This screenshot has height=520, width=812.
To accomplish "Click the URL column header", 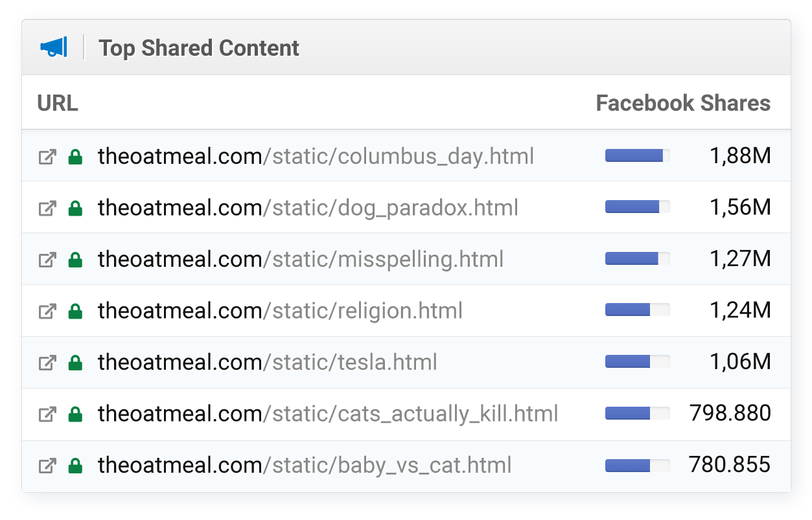I will pyautogui.click(x=58, y=103).
